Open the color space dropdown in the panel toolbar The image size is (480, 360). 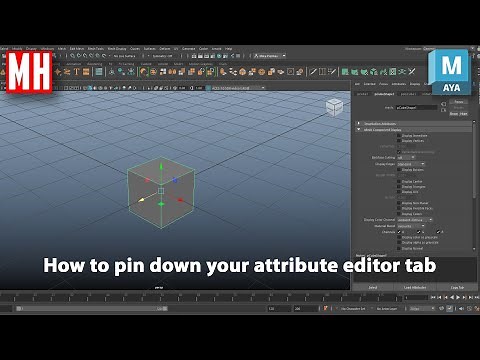pyautogui.click(x=235, y=88)
